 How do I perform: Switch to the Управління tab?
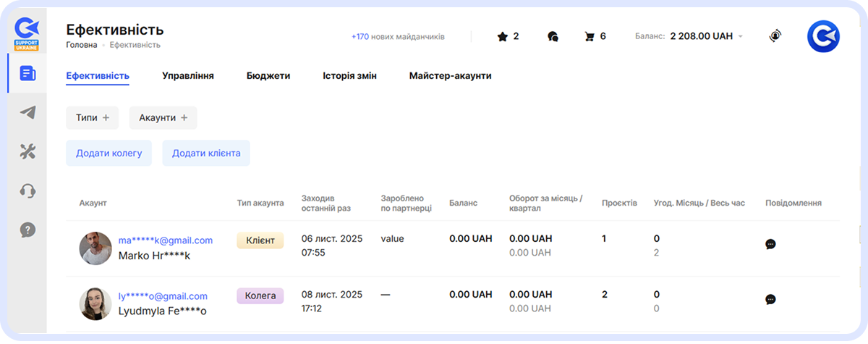(x=187, y=75)
